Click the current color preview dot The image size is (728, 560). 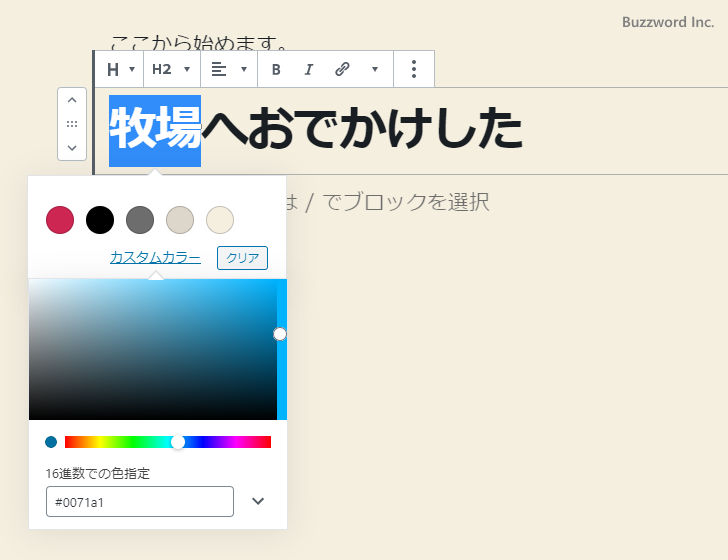tap(51, 442)
